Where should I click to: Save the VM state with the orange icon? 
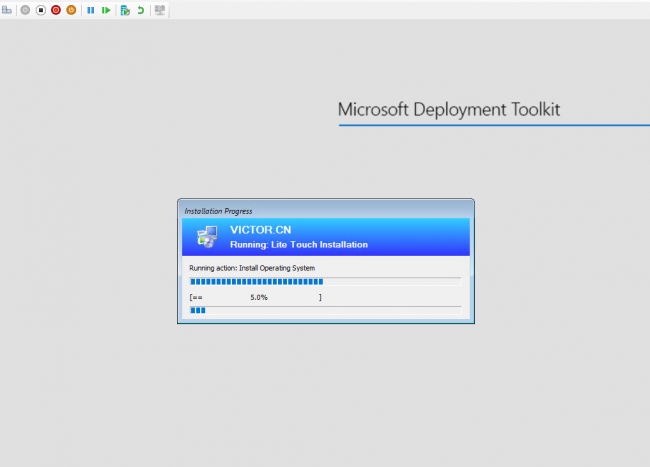(71, 10)
